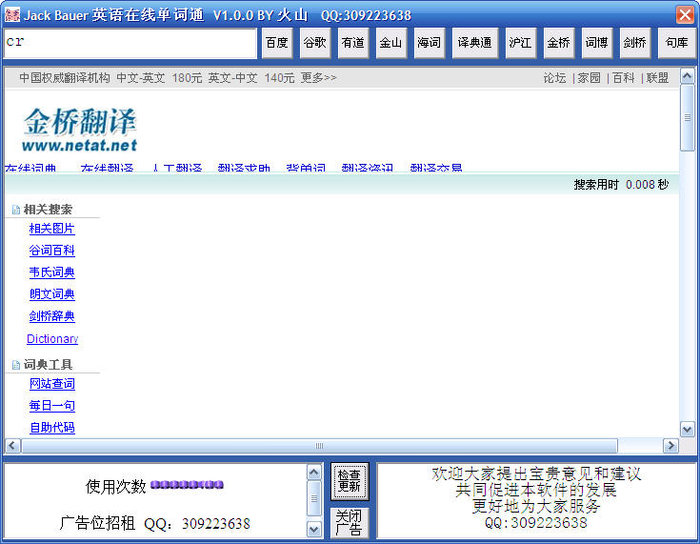700x544 pixels.
Task: Click the 论坛 link in header
Action: [555, 78]
